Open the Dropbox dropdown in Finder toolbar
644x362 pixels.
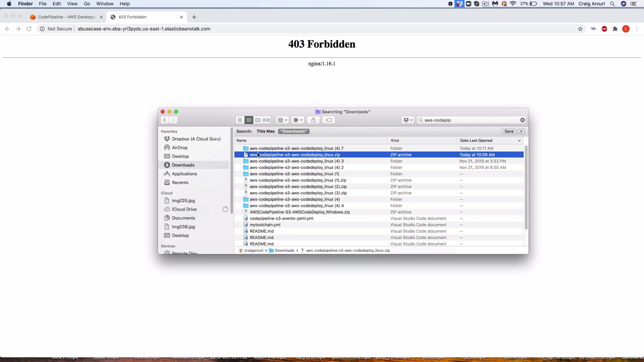[408, 120]
